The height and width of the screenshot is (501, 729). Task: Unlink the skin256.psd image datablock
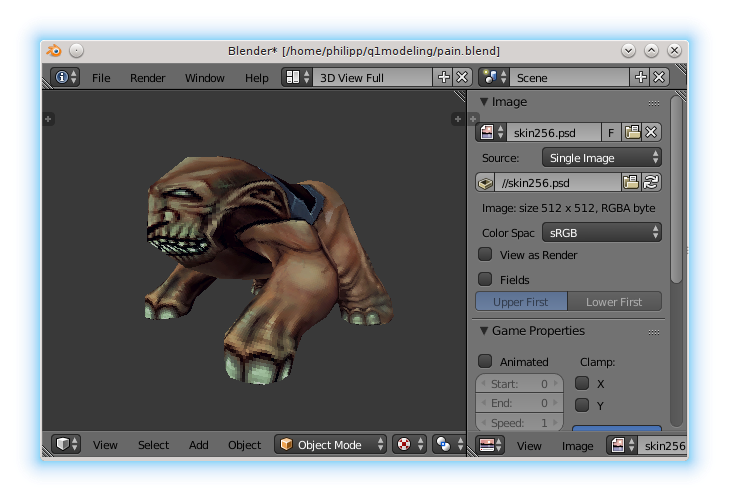(651, 132)
